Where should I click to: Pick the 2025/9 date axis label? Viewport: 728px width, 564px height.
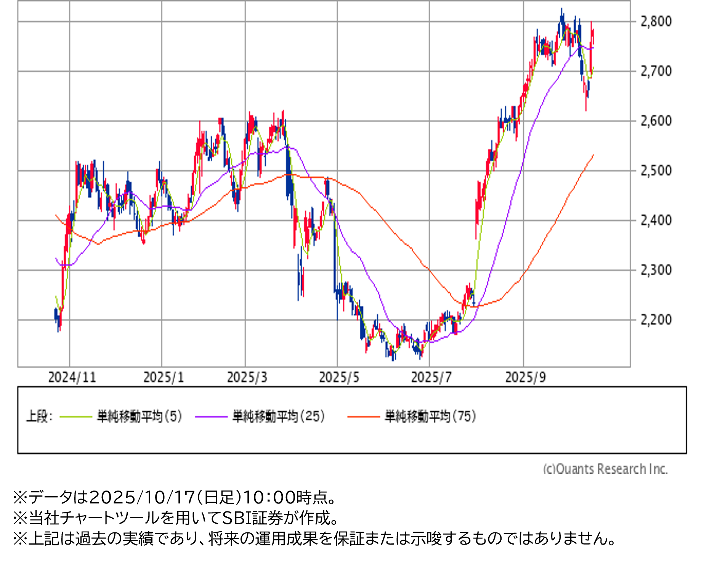click(x=525, y=377)
